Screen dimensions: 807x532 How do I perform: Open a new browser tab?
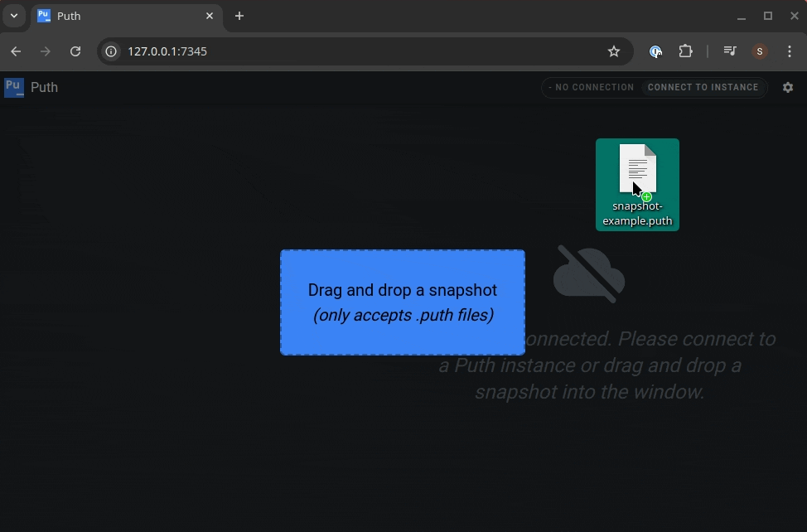point(239,16)
